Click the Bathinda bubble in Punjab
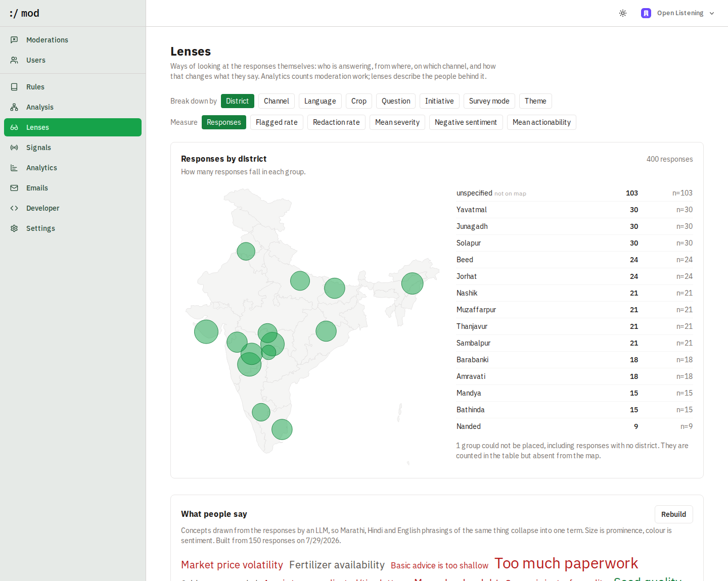Screen dimensions: 728x581 [x=246, y=251]
